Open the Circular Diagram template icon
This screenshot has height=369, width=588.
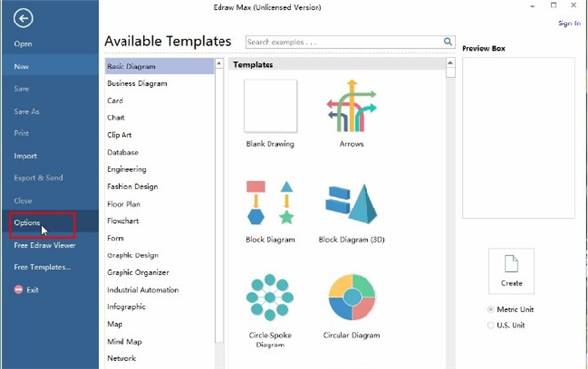point(352,298)
